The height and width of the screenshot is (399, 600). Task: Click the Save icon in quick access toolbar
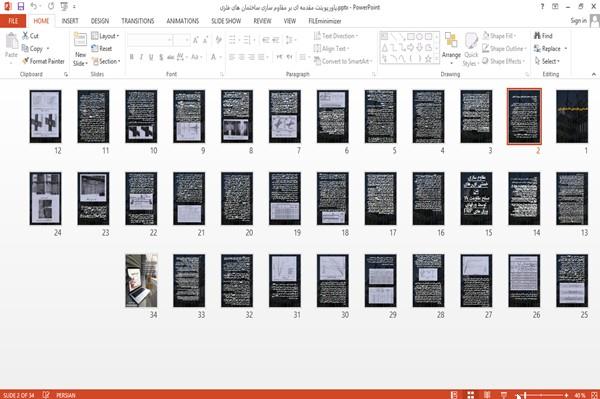click(x=21, y=6)
